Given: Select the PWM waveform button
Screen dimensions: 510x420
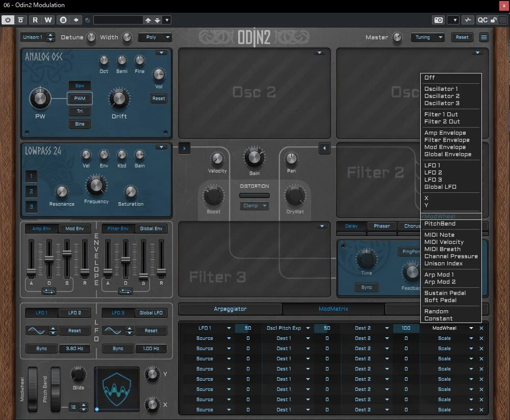Looking at the screenshot, I should [x=80, y=98].
